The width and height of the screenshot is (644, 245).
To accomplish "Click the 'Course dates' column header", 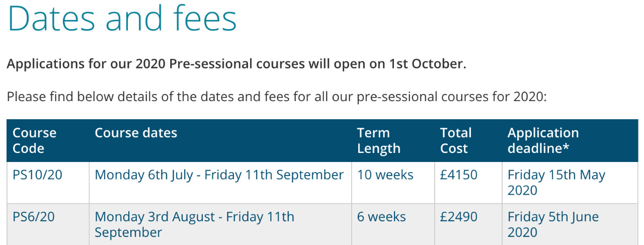I will coord(136,133).
